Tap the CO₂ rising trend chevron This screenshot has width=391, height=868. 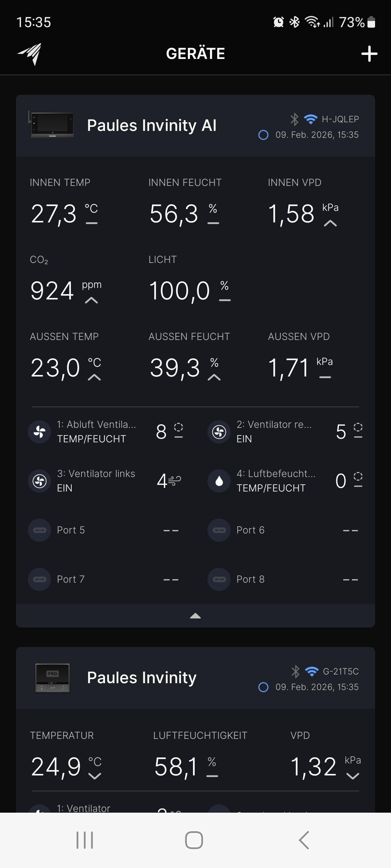[91, 300]
